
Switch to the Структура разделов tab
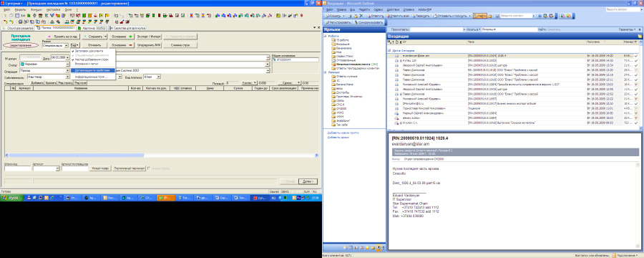pyautogui.click(x=17, y=28)
